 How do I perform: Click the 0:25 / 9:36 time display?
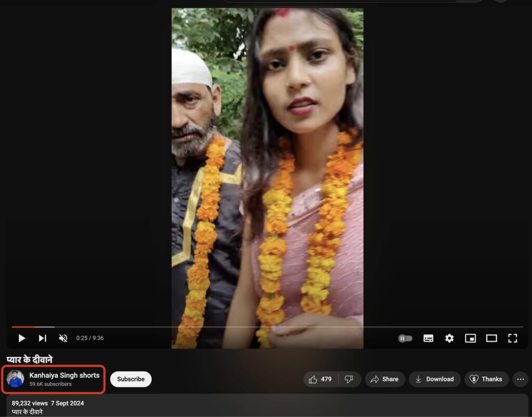tap(90, 338)
